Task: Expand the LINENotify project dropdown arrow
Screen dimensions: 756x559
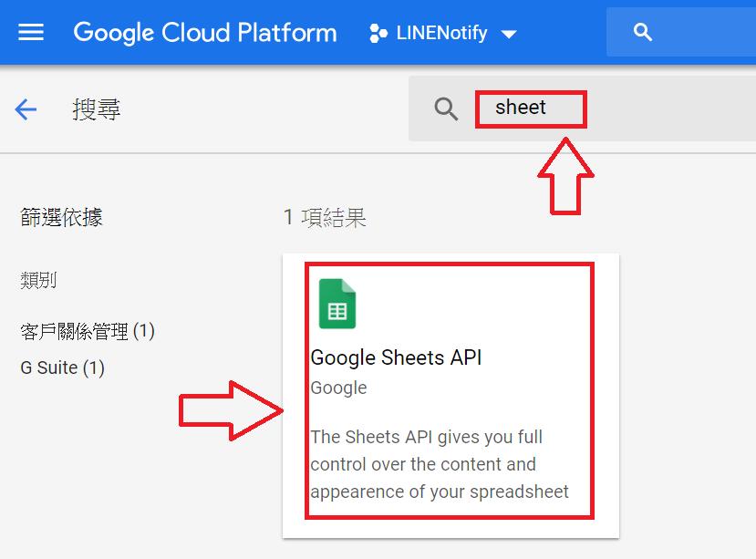Action: (509, 35)
